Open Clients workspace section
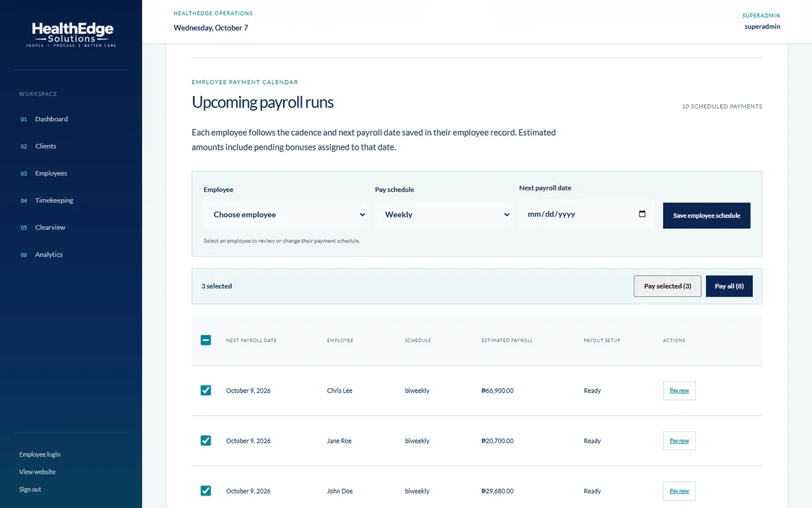The width and height of the screenshot is (812, 508). (46, 146)
